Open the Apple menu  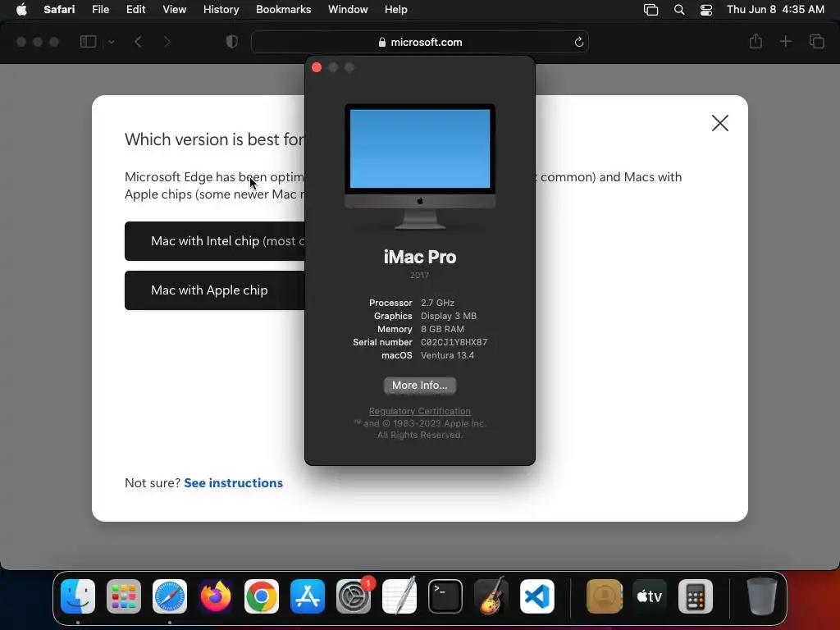(x=21, y=10)
